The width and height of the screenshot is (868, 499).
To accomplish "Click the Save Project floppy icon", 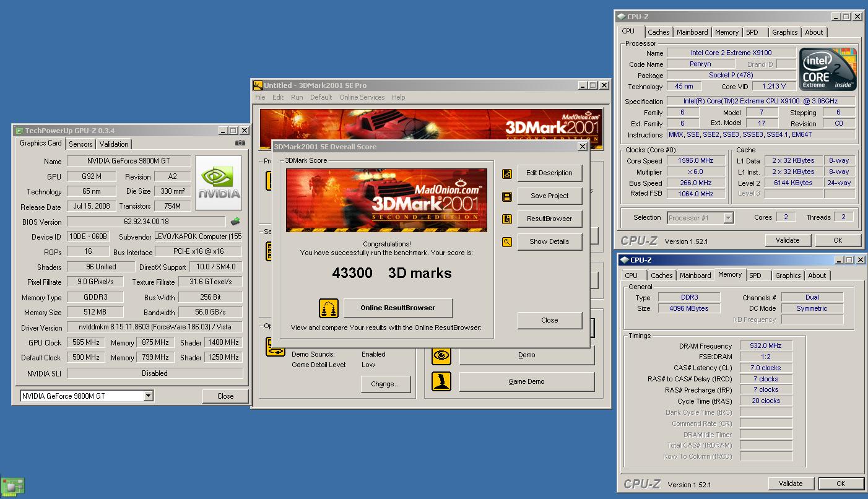I will [x=507, y=196].
